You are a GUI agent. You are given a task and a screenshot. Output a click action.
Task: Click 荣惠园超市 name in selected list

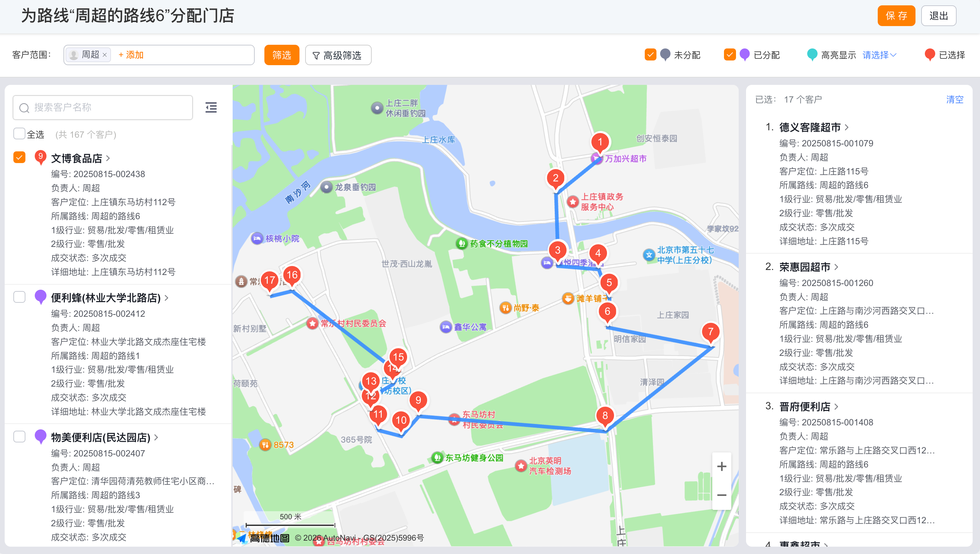pos(805,267)
